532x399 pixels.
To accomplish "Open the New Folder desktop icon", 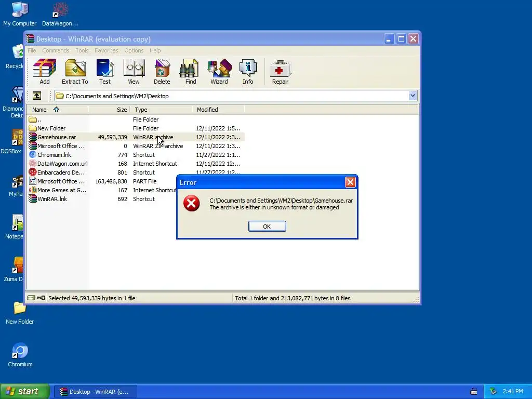I will [x=20, y=313].
